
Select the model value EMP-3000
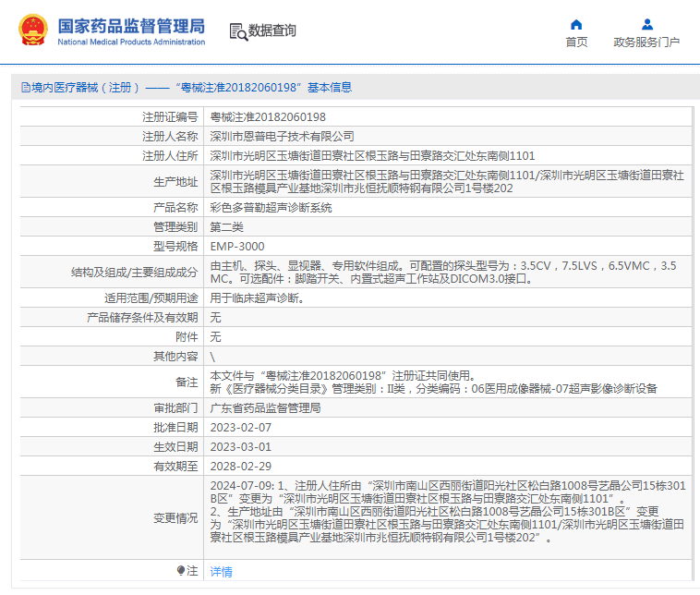[x=237, y=247]
